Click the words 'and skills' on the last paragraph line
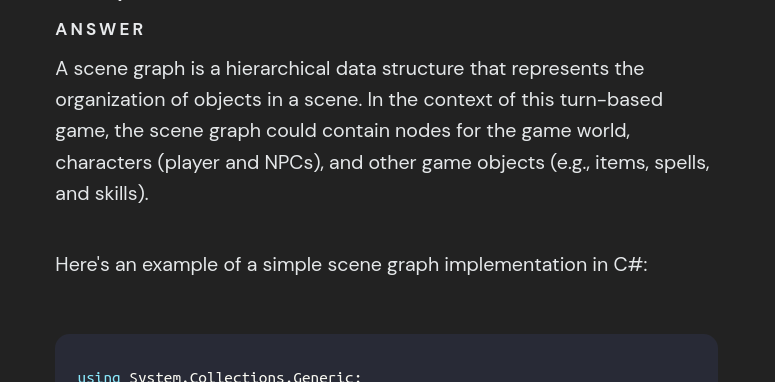 [98, 194]
